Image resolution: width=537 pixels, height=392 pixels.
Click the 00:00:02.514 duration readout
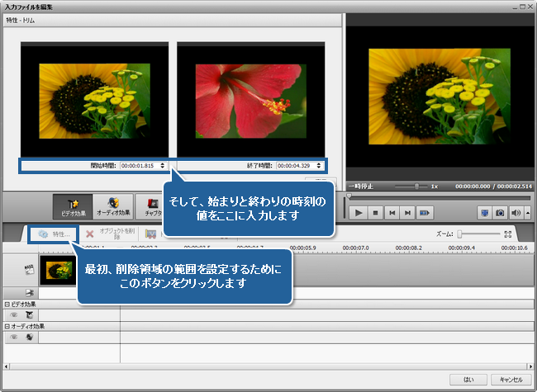pos(515,187)
